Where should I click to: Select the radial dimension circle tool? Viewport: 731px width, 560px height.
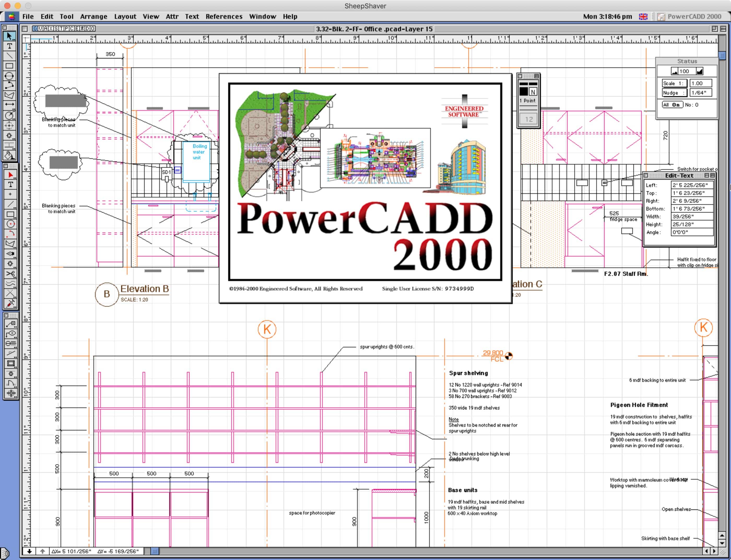[10, 115]
